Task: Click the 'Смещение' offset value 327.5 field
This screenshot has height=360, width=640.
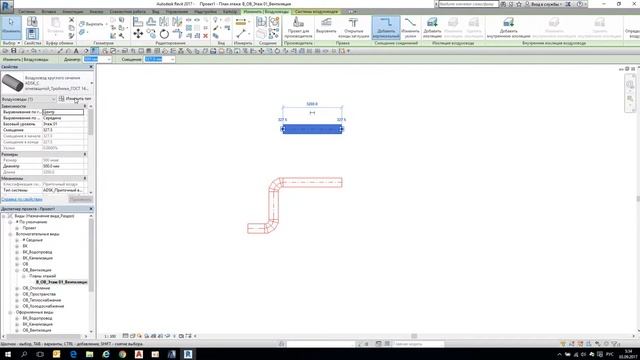Action: click(63, 130)
